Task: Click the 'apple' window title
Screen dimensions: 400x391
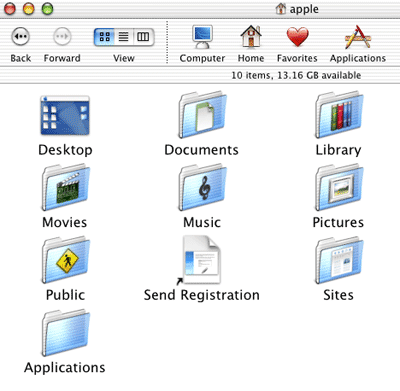Action: (304, 9)
